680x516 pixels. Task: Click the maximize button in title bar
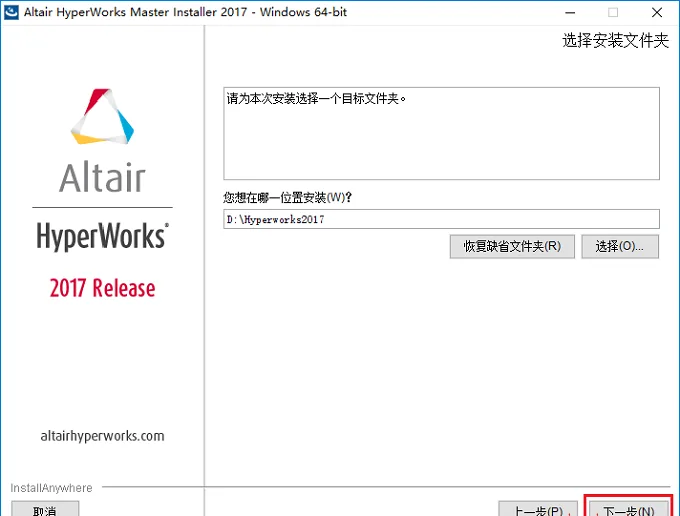pos(613,13)
